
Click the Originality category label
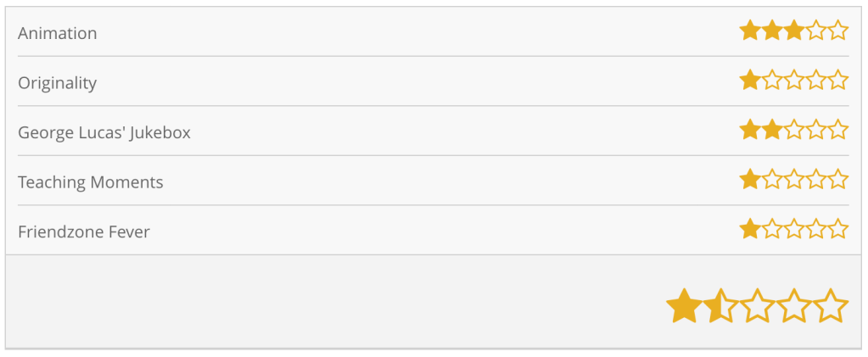[x=58, y=83]
